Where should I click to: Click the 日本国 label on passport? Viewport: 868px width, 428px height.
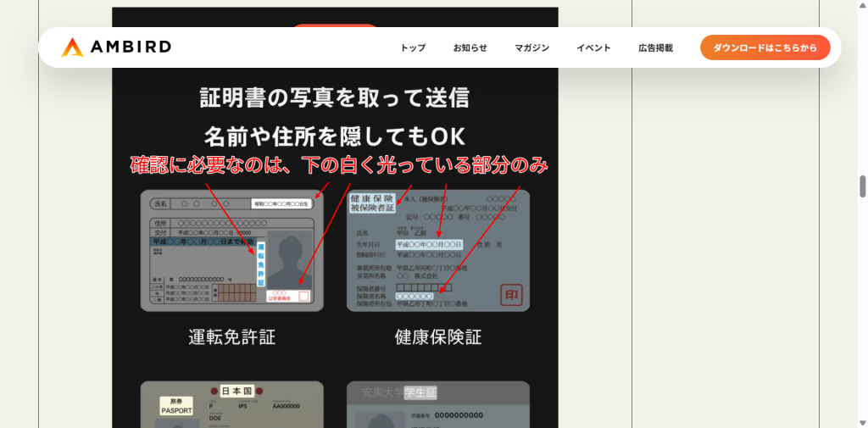coord(236,391)
